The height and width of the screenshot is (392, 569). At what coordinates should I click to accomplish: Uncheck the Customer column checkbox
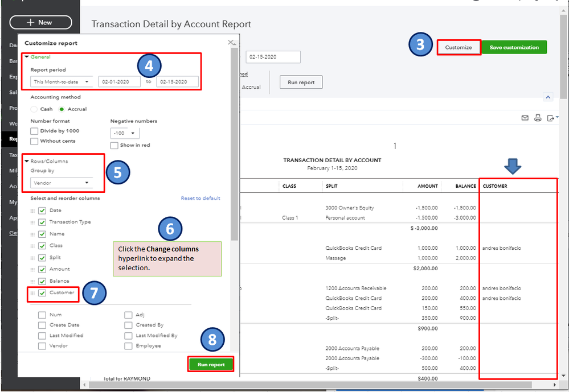pos(42,293)
